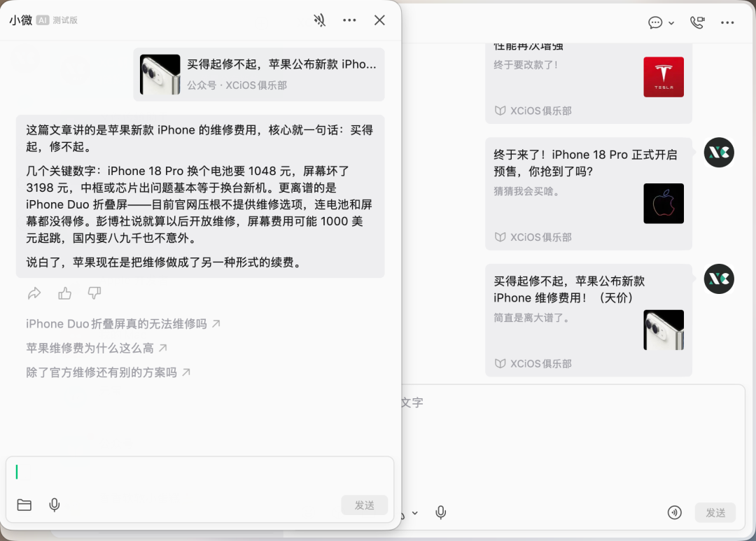Click XCiOS俱乐部 source under Tesla card
The height and width of the screenshot is (541, 756).
533,111
